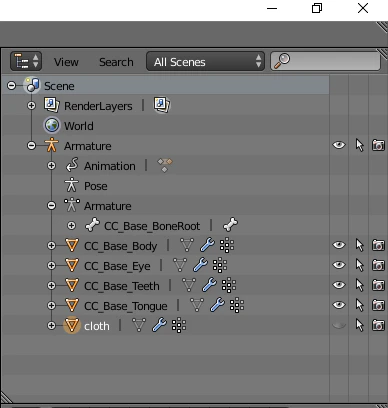
Task: Expand the CC_Base_Tongue mesh node
Action: 51,306
